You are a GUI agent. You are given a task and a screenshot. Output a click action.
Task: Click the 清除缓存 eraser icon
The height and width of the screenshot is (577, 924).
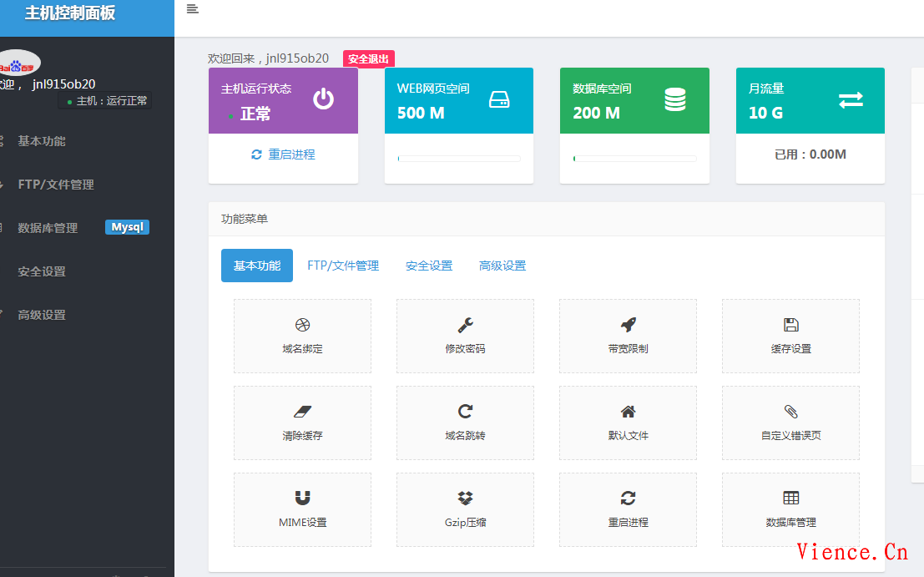click(x=302, y=412)
